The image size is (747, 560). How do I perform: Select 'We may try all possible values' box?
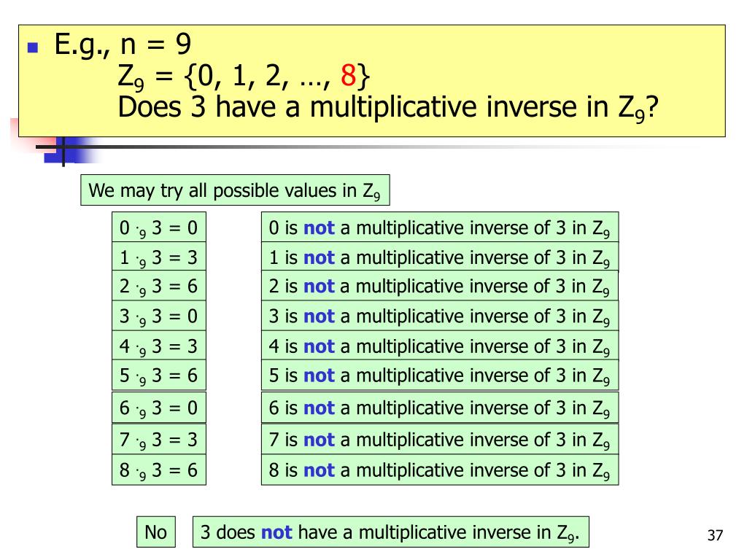235,190
